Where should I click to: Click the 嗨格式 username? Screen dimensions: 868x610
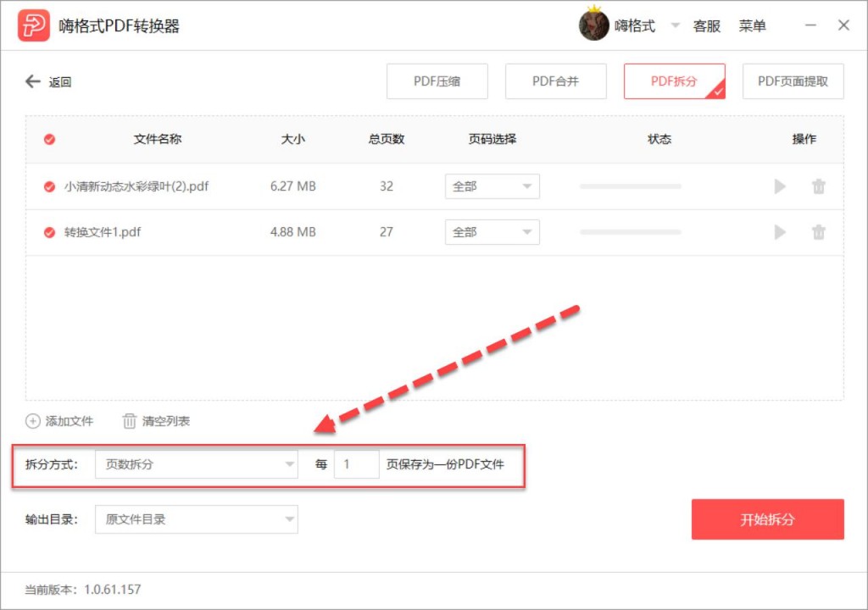coord(635,26)
